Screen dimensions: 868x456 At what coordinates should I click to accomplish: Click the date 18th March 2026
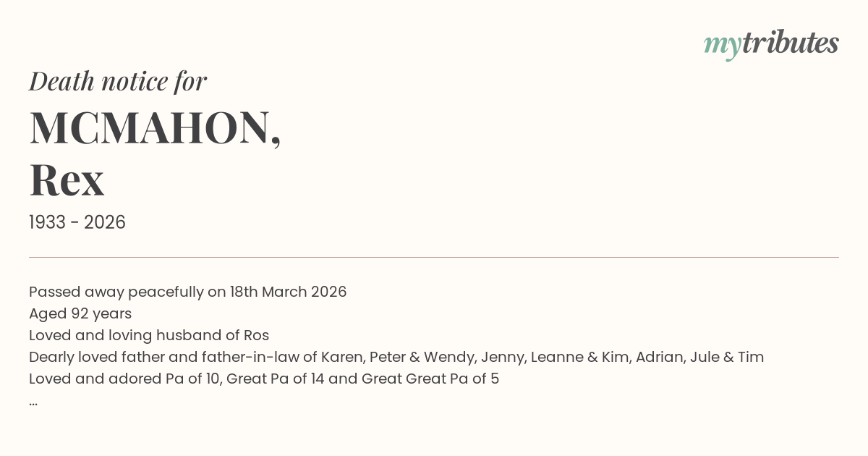coord(288,292)
